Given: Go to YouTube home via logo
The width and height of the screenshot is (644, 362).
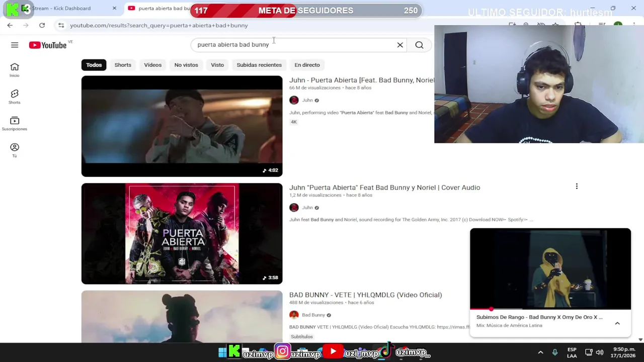Looking at the screenshot, I should click(48, 45).
